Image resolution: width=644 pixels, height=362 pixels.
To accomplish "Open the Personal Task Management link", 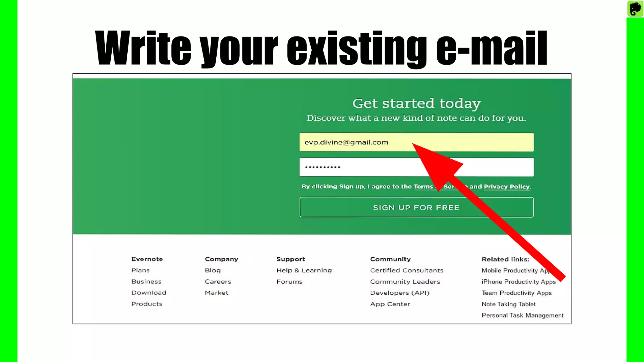I will pyautogui.click(x=522, y=315).
